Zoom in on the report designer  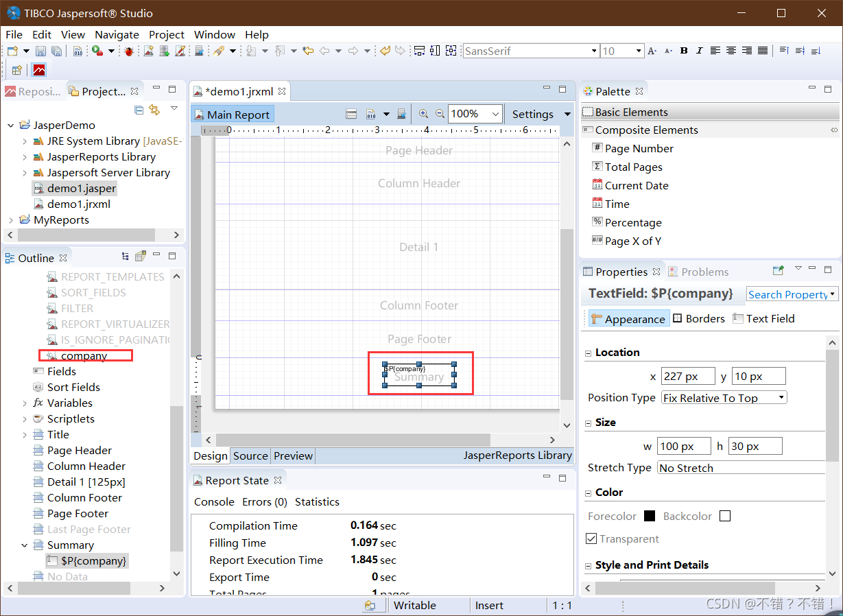coord(423,114)
